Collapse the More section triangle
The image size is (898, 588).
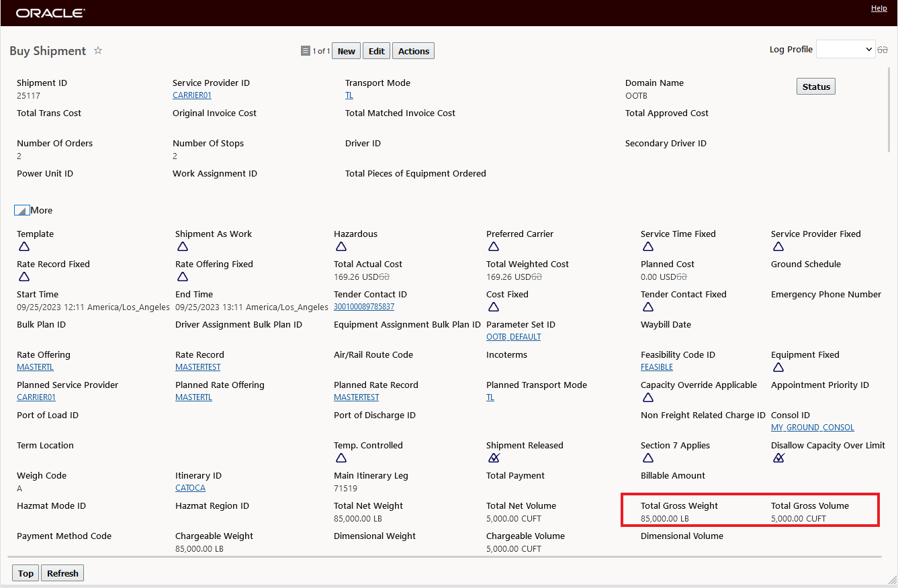(21, 210)
